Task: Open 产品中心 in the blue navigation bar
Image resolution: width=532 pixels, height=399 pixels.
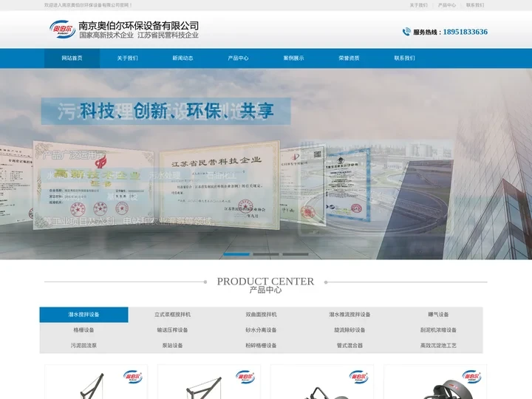Action: (x=238, y=58)
